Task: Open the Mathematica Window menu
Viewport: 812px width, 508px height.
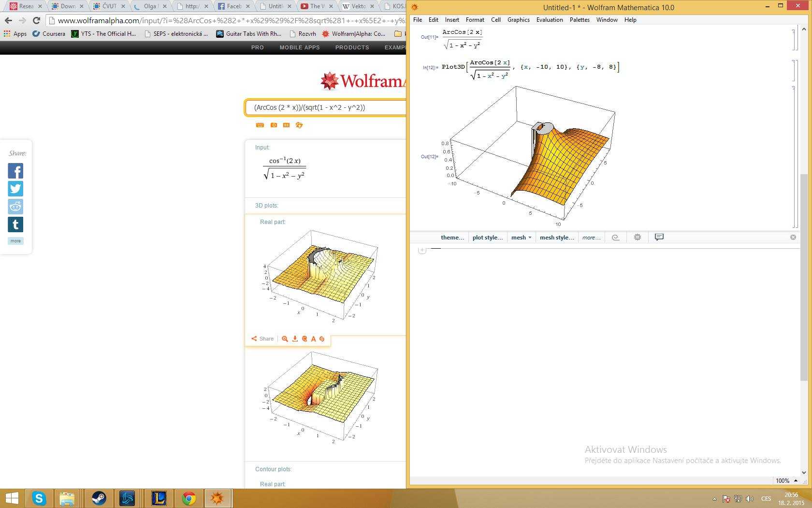Action: 607,20
